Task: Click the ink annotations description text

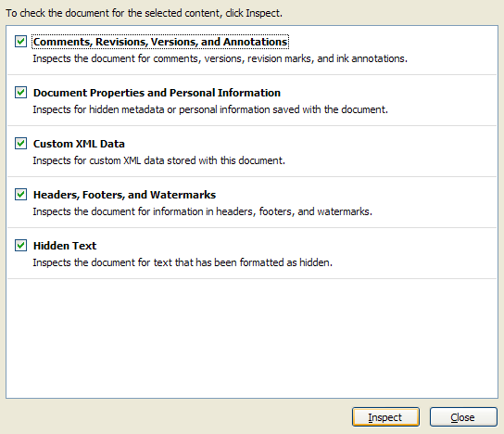Action: coord(220,58)
